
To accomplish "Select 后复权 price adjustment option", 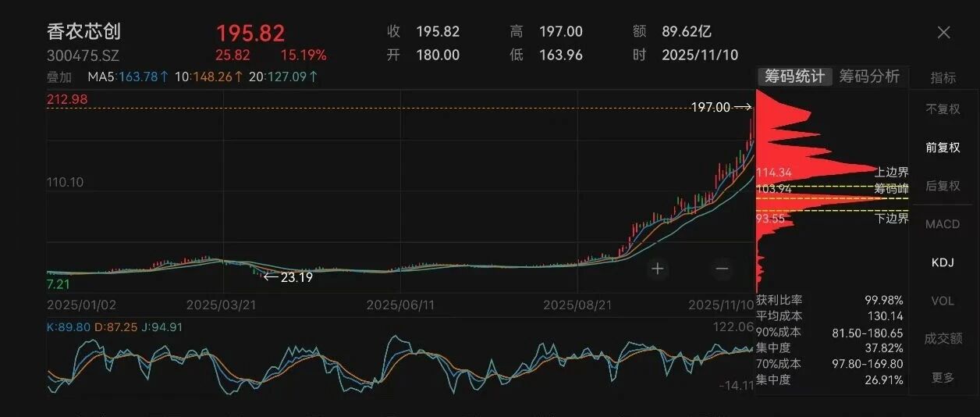I will tap(943, 185).
